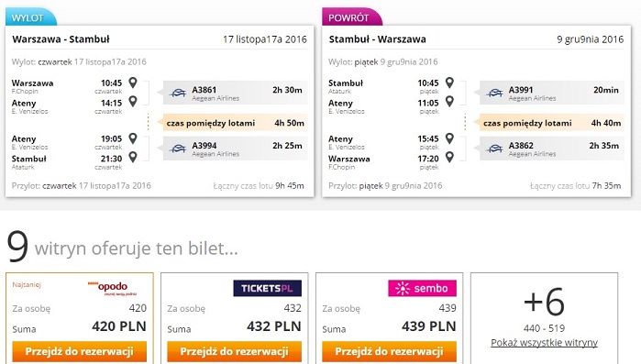Click the location pin beside Ateny 15:45
The height and width of the screenshot is (364, 641).
tap(449, 138)
